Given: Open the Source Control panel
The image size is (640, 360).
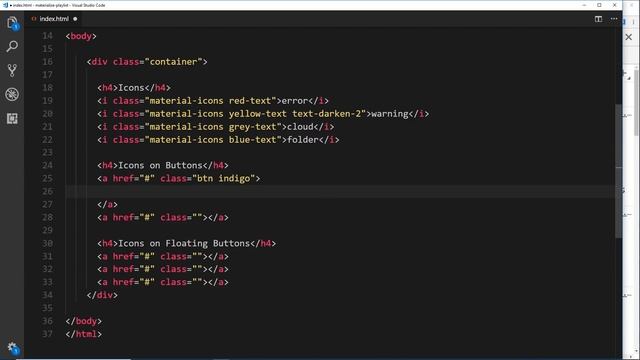Looking at the screenshot, I should pyautogui.click(x=12, y=70).
